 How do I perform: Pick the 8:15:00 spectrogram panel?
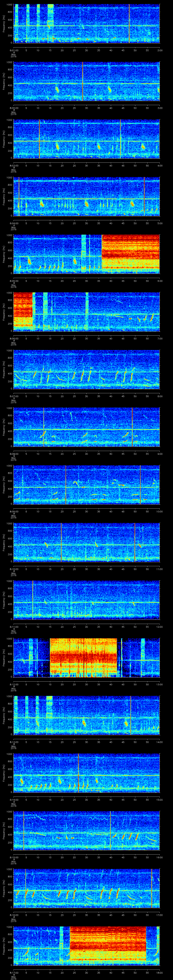click(x=87, y=831)
